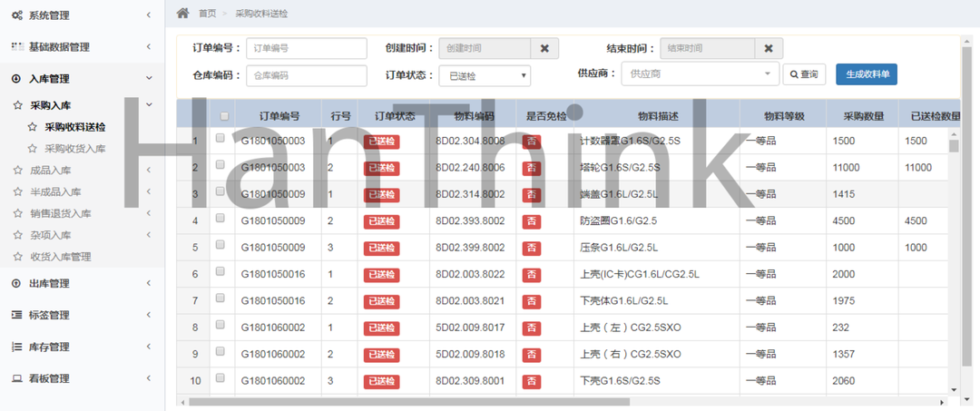Check the checkbox for row 1
980x411 pixels.
coord(220,140)
